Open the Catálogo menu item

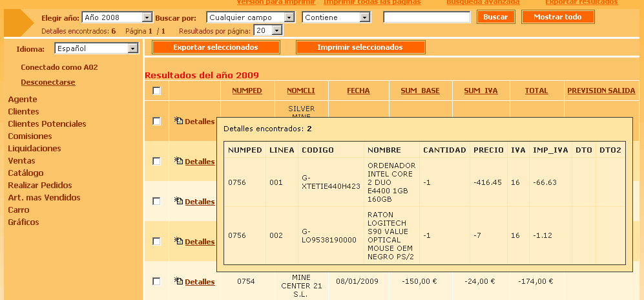26,173
